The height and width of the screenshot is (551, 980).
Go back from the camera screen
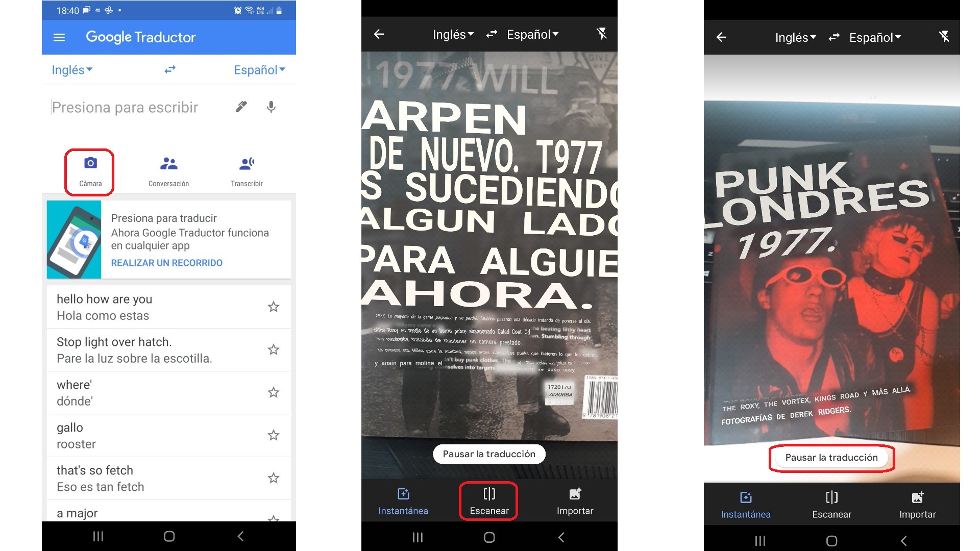pyautogui.click(x=379, y=34)
